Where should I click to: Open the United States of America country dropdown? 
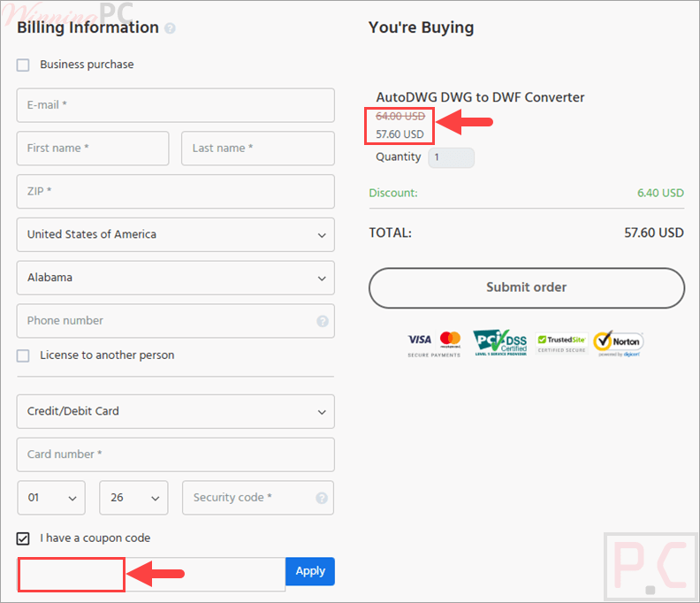[176, 235]
